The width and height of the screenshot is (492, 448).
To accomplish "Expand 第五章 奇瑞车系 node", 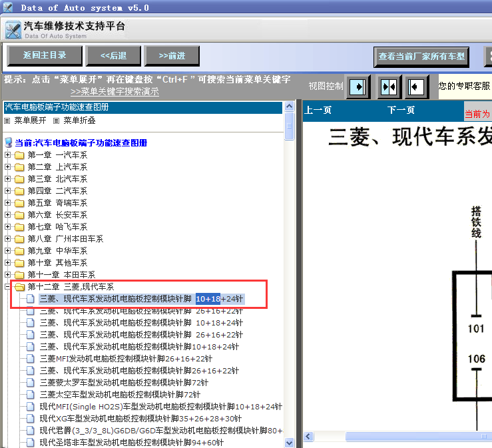I will click(x=8, y=202).
